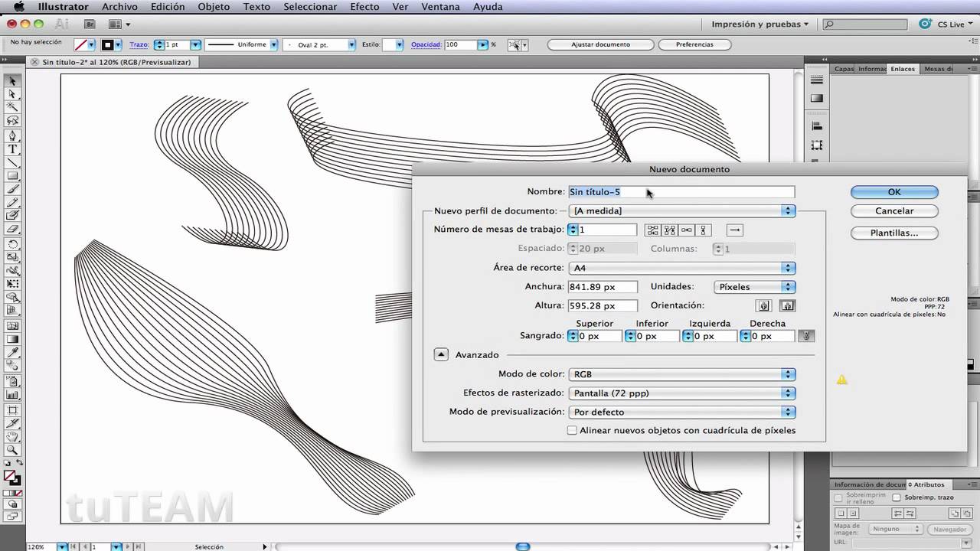
Task: Open the Ventana menu
Action: (440, 7)
